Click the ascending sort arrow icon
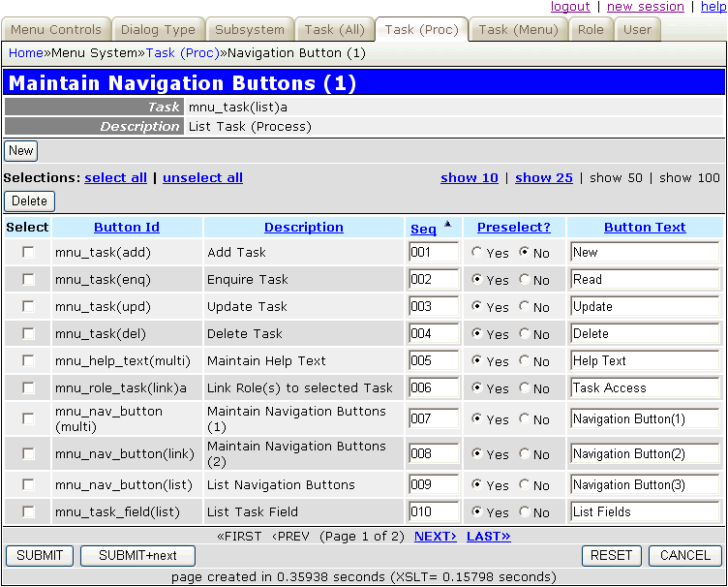 [x=447, y=224]
